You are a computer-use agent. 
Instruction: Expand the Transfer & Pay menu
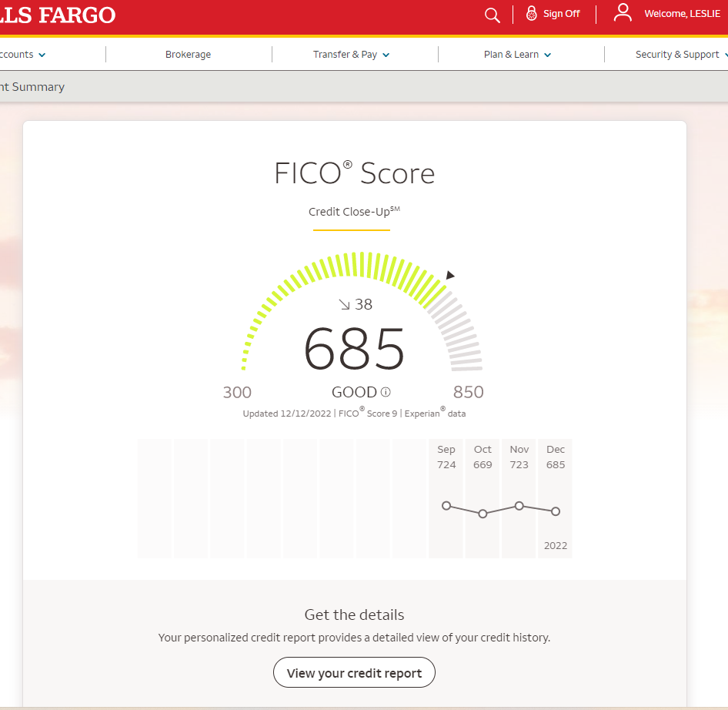point(351,55)
